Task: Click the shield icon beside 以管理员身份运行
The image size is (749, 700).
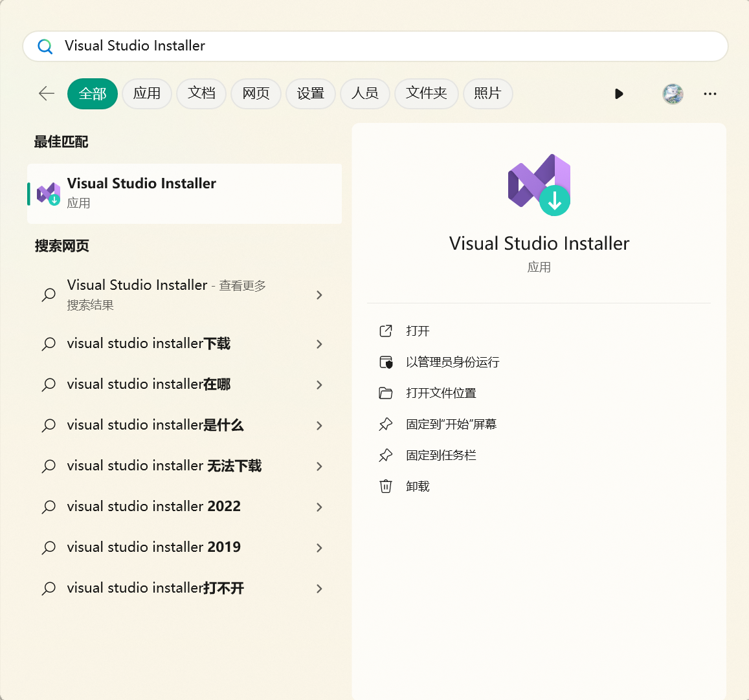Action: pos(387,362)
